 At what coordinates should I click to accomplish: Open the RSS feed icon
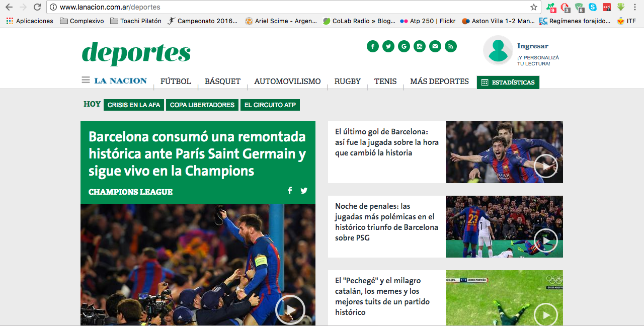pyautogui.click(x=451, y=46)
